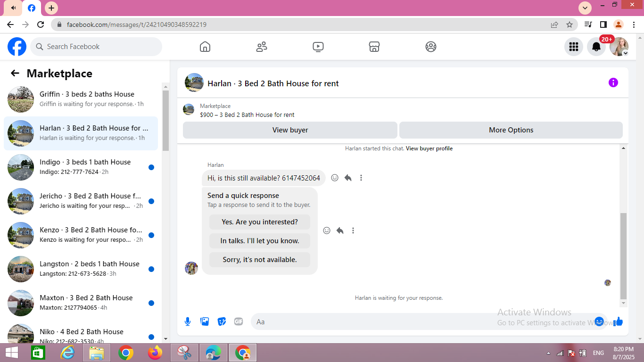The width and height of the screenshot is (644, 362).
Task: Open Chrome side panel icon
Action: 603,25
